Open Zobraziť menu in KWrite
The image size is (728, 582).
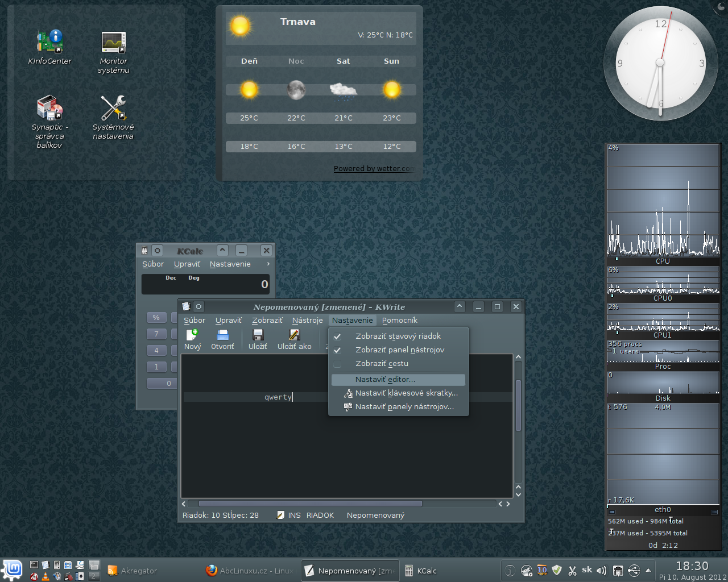coord(267,320)
